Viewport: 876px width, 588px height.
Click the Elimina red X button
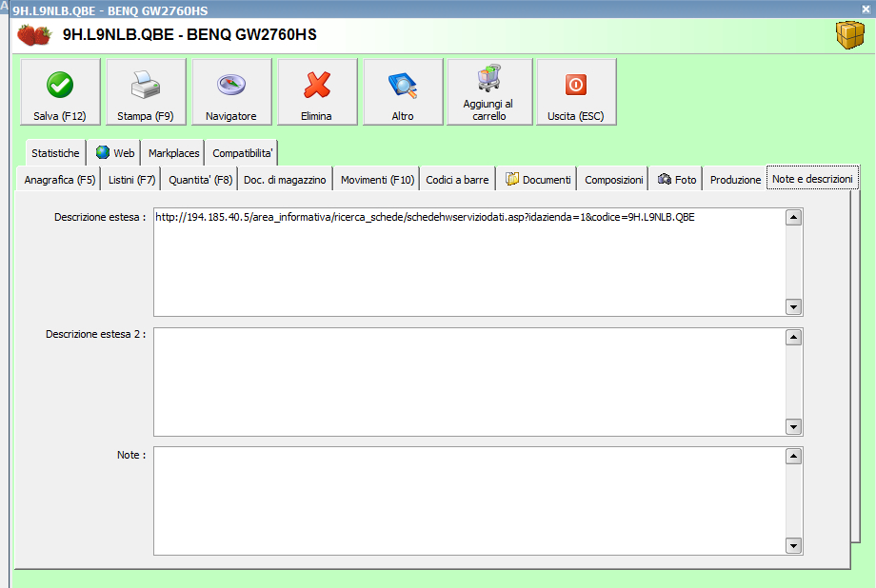[317, 92]
